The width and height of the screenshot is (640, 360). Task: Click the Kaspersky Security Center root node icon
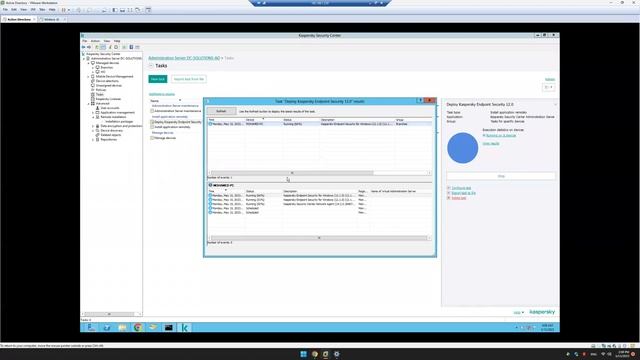[84, 54]
